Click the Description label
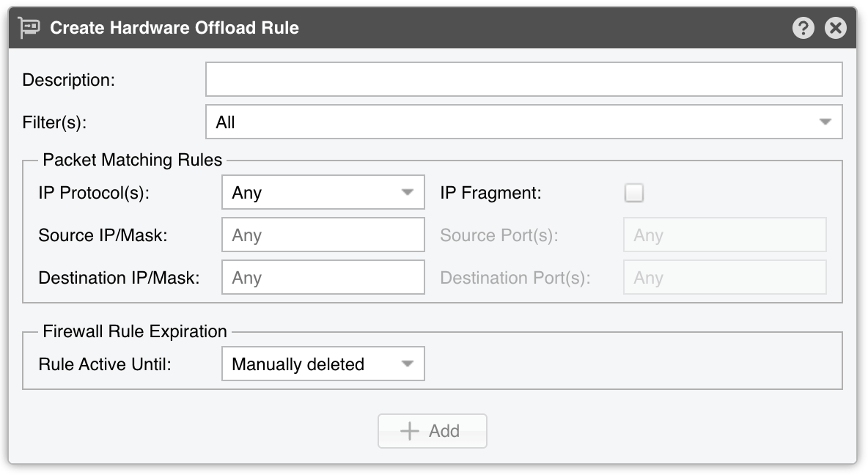868x475 pixels. [69, 80]
